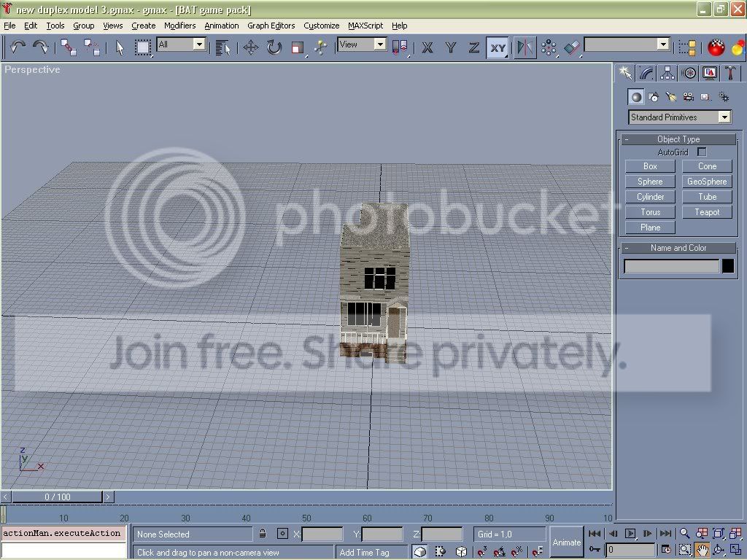Select the Zoom magnifier tool

pyautogui.click(x=684, y=533)
